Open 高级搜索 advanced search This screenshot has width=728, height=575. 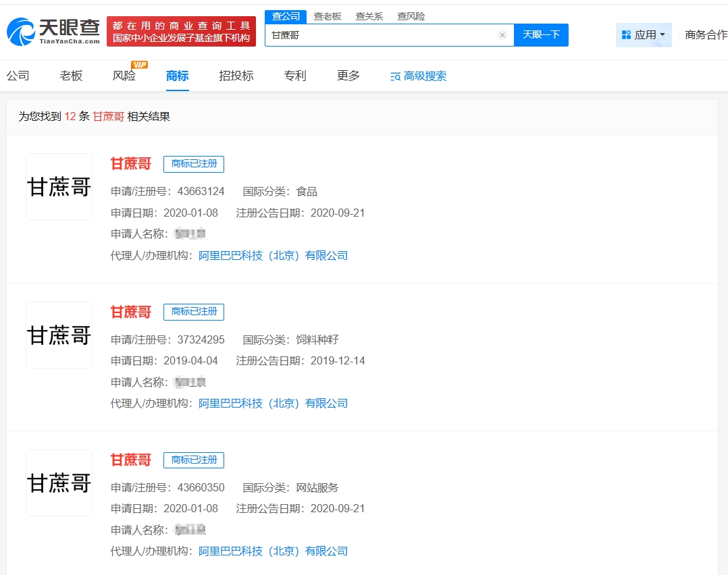(419, 76)
